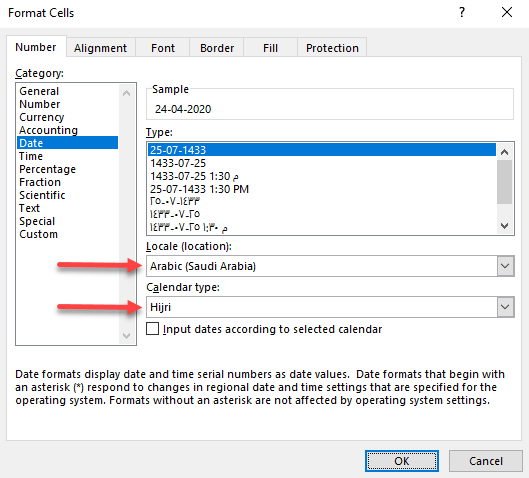Click the OK button
Viewport: 529px width, 478px height.
click(401, 461)
